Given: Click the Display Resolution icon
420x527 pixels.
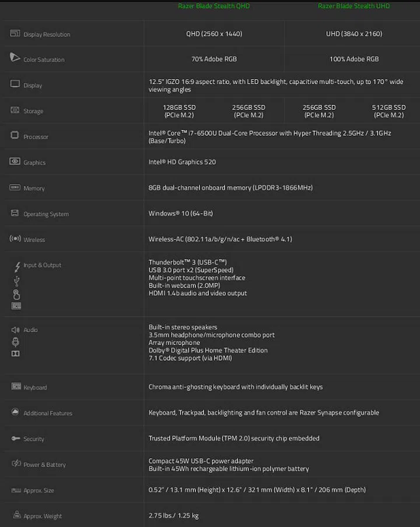Looking at the screenshot, I should coord(15,34).
